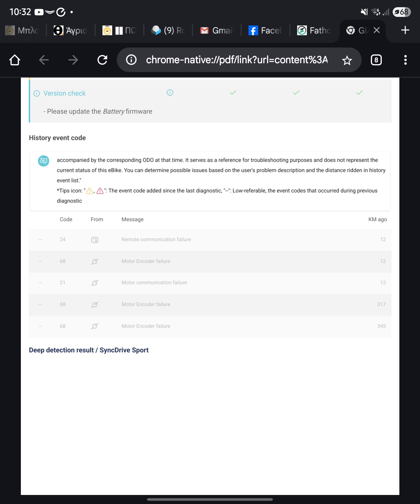Tap the bottom navigation gesture handle
The width and height of the screenshot is (420, 504).
click(210, 499)
